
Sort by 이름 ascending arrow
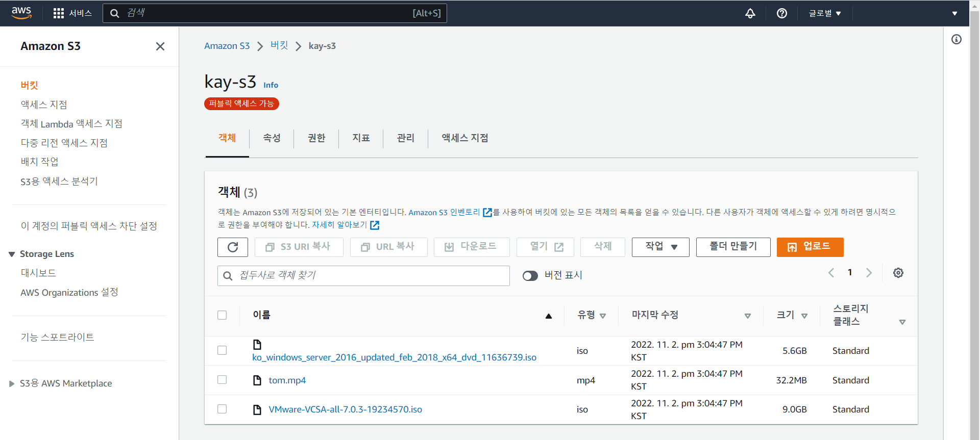pos(549,316)
